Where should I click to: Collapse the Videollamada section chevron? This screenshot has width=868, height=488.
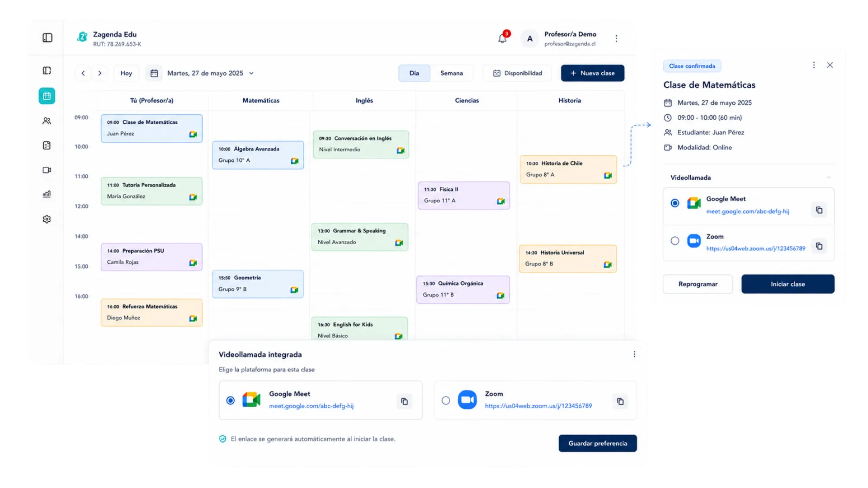[x=829, y=178]
